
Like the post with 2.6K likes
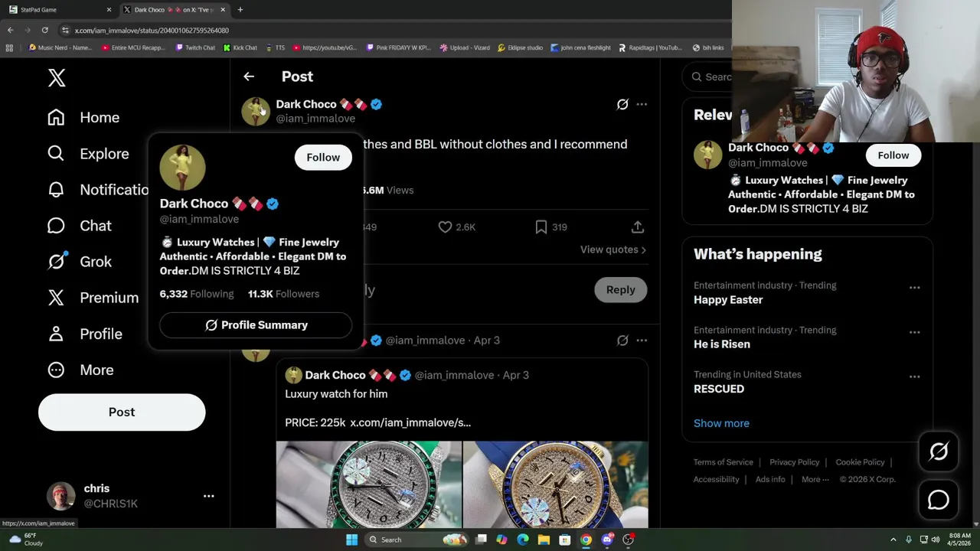456,227
